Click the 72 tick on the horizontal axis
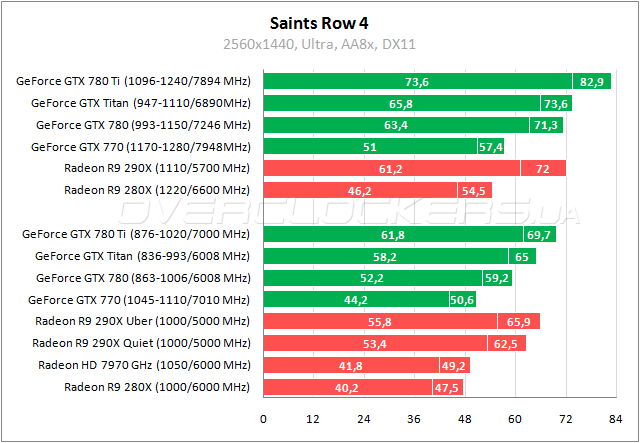Image resolution: width=640 pixels, height=443 pixels. click(x=566, y=419)
